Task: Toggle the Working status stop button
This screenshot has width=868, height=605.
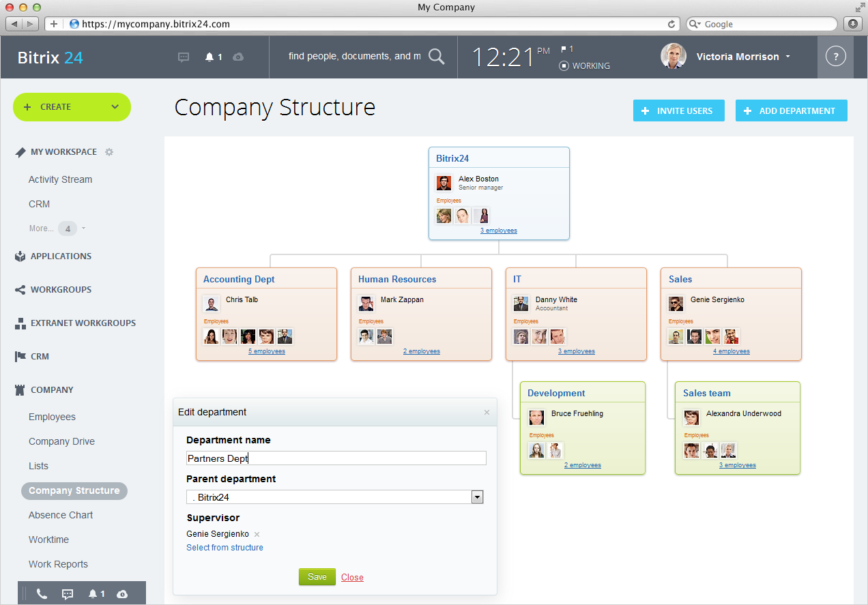Action: [x=564, y=66]
